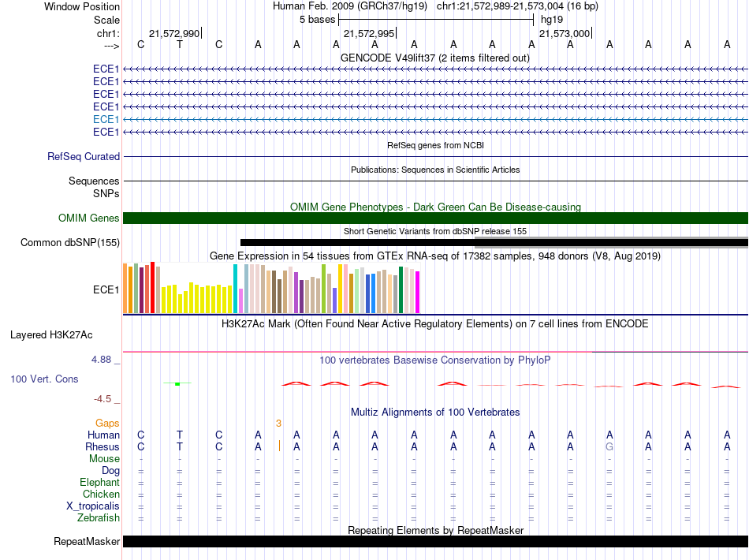Click the RefSeq Curated track label
Image resolution: width=749 pixels, height=560 pixels.
pyautogui.click(x=84, y=157)
